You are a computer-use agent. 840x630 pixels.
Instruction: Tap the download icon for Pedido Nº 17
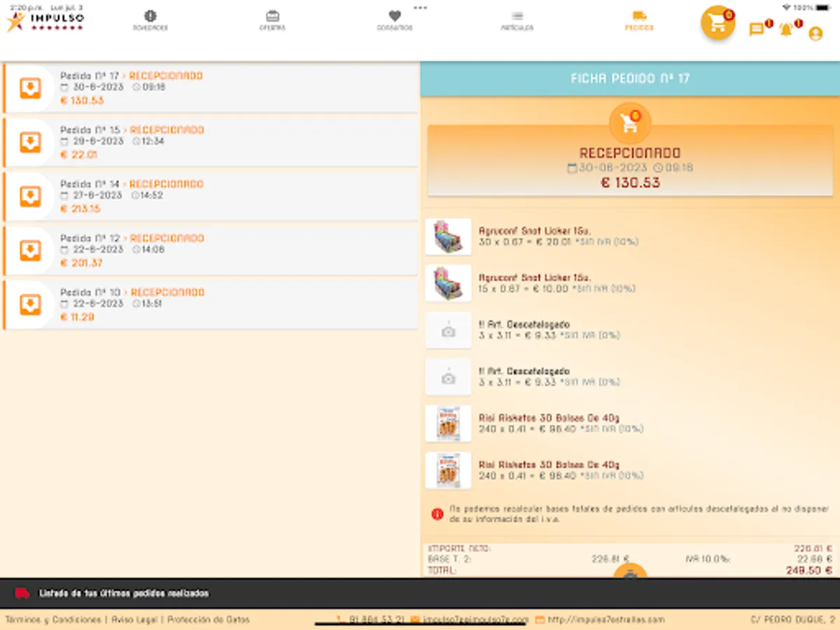tap(30, 88)
